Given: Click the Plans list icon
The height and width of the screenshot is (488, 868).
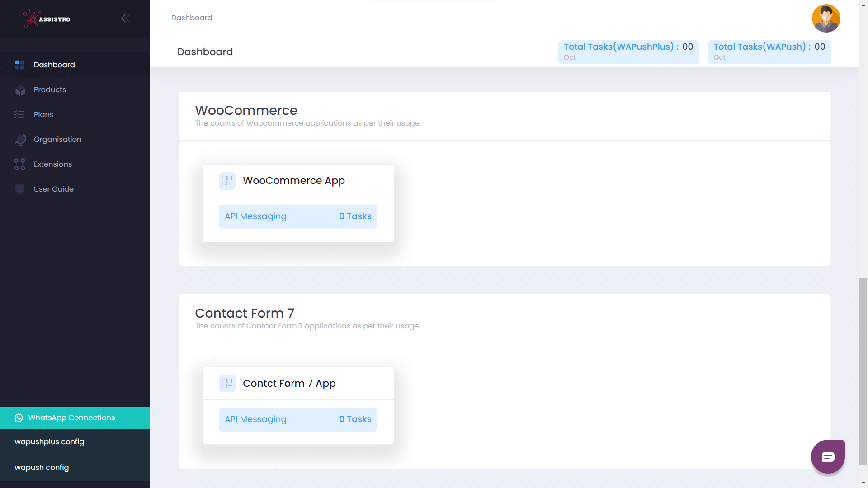Looking at the screenshot, I should pos(19,115).
